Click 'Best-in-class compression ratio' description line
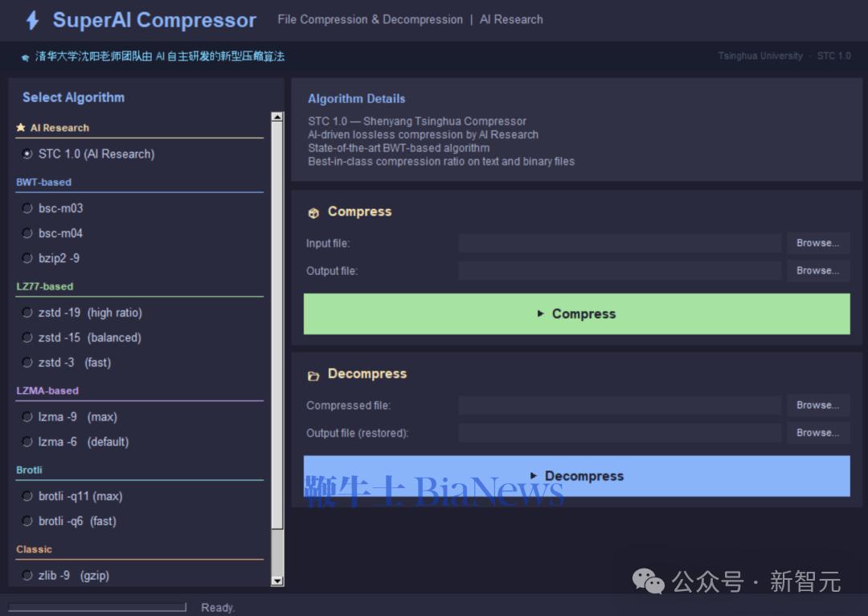 [x=441, y=161]
